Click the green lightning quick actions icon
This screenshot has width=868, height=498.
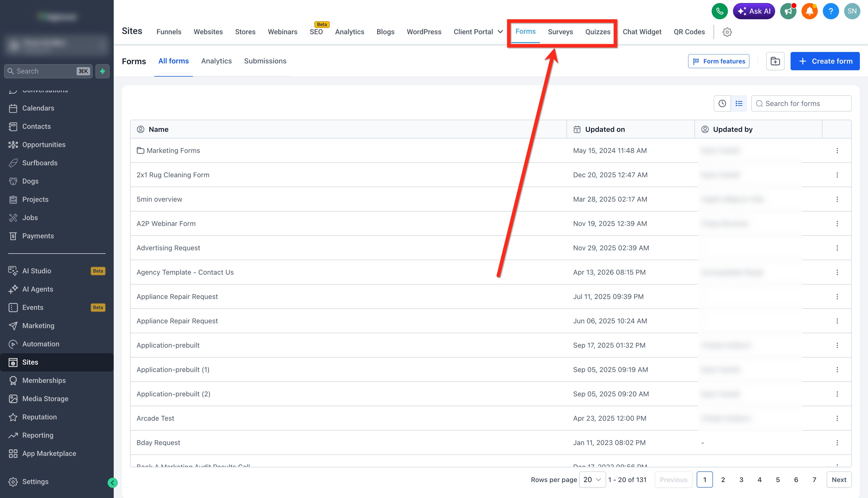[x=102, y=71]
